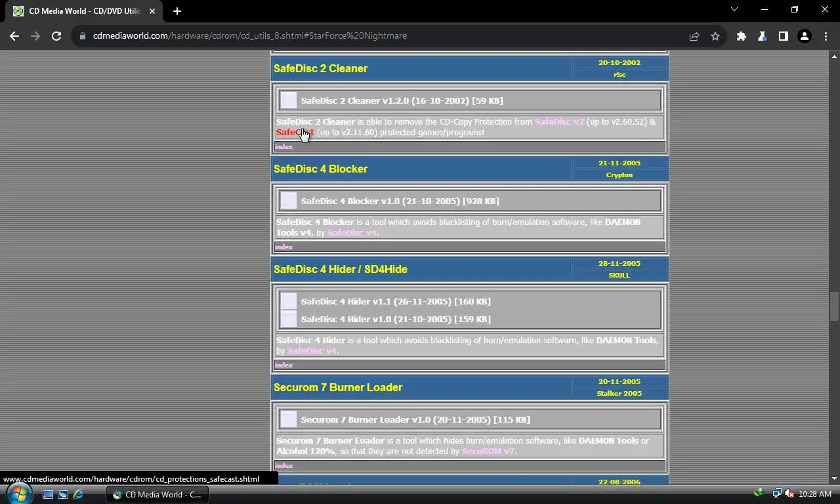Click SafeDisc 4 Hider v1.1 download icon
Viewport: 840px width, 504px height.
[288, 301]
